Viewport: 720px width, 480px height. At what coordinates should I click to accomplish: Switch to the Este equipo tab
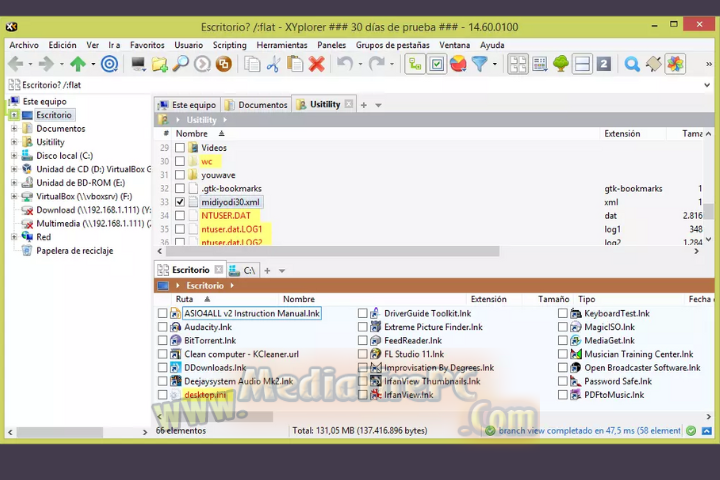[x=187, y=105]
